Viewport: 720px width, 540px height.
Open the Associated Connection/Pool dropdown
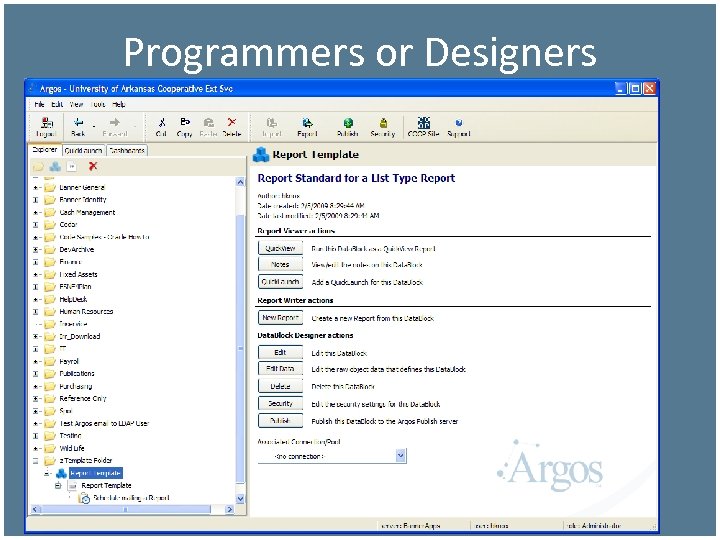click(x=400, y=456)
